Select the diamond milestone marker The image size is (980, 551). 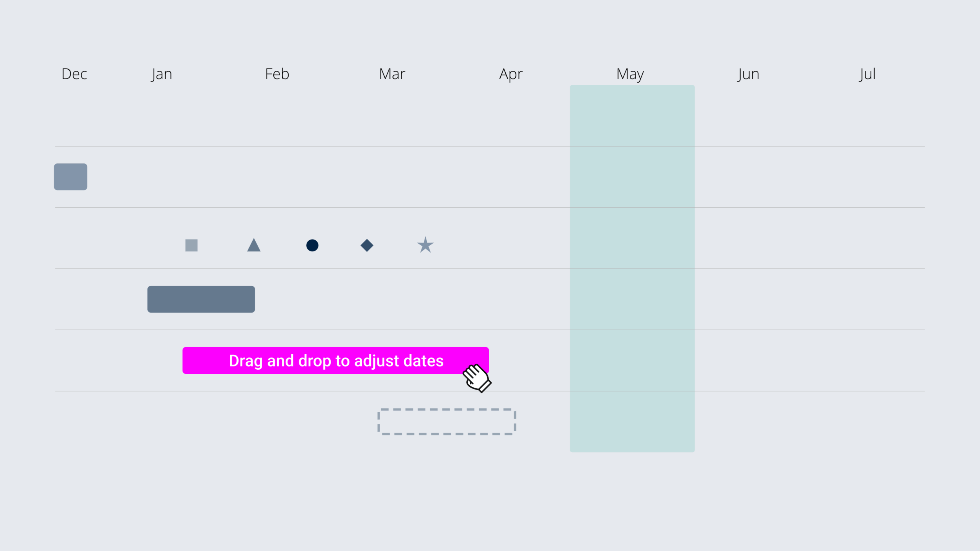(367, 245)
